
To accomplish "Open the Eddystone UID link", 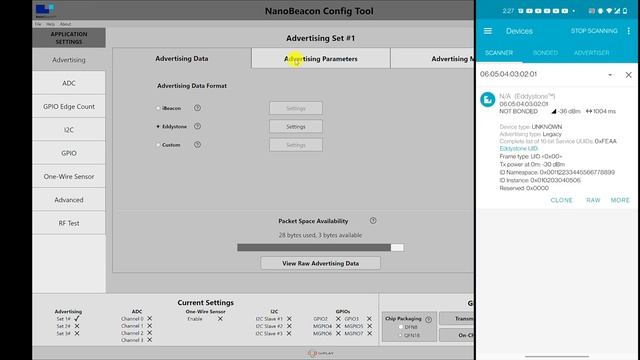I will (x=518, y=149).
